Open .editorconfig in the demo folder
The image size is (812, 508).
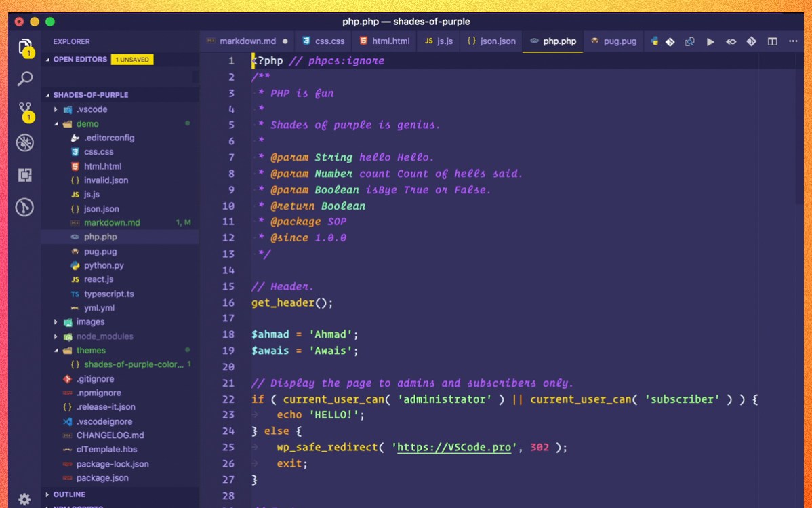(109, 138)
